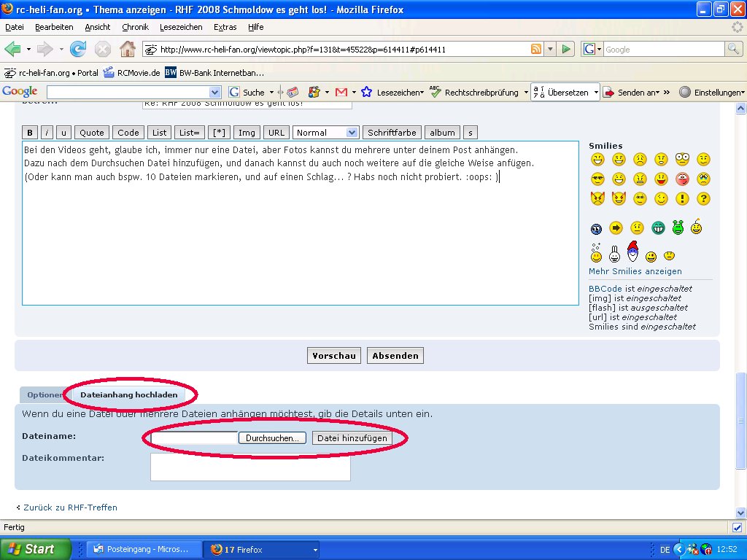Viewport: 747px width, 560px height.
Task: Click the Senden an toolbar icon
Action: click(608, 93)
